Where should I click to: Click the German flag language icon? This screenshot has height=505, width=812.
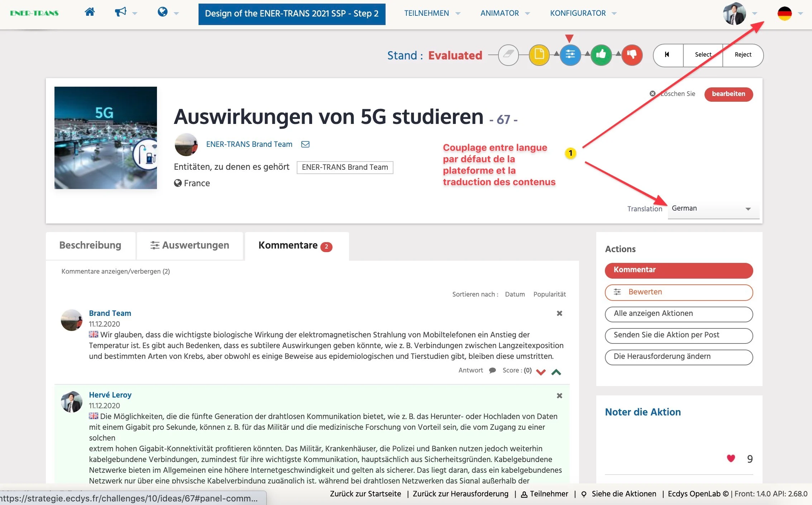pyautogui.click(x=784, y=14)
